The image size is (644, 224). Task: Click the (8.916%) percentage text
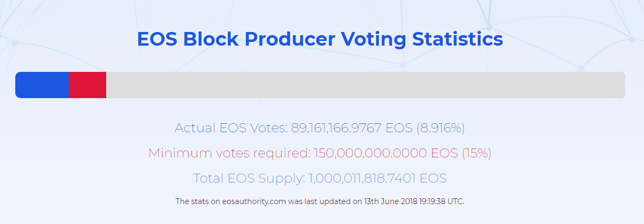coord(441,127)
